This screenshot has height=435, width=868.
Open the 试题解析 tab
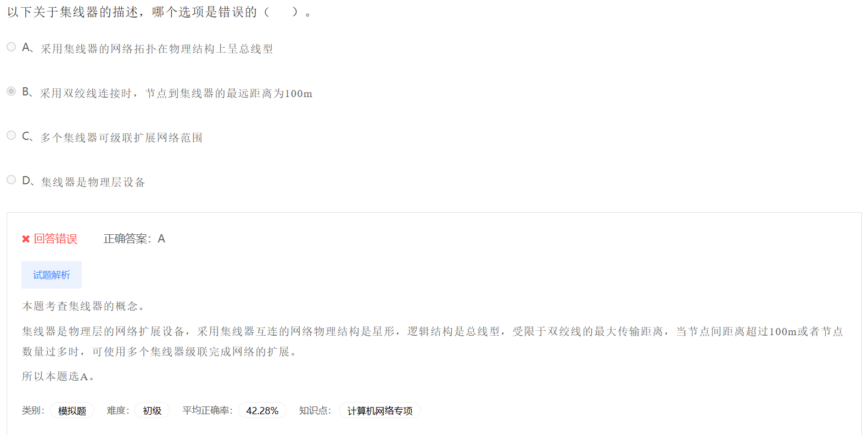[x=52, y=275]
